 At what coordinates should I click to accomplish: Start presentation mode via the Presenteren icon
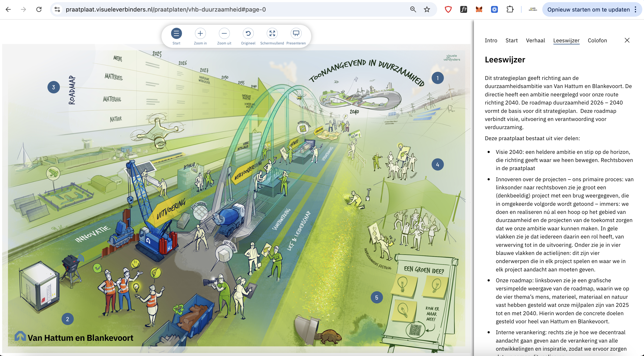[x=296, y=33]
